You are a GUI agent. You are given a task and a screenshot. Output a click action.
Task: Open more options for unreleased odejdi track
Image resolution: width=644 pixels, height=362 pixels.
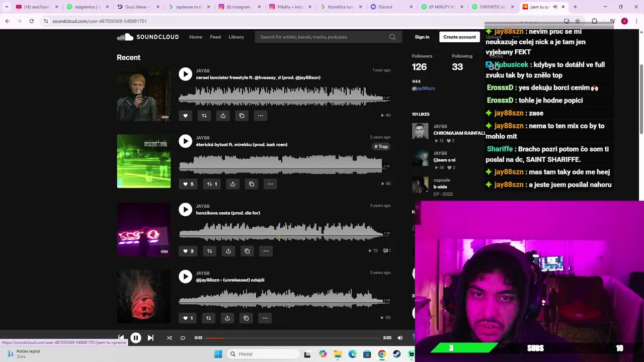click(x=265, y=318)
